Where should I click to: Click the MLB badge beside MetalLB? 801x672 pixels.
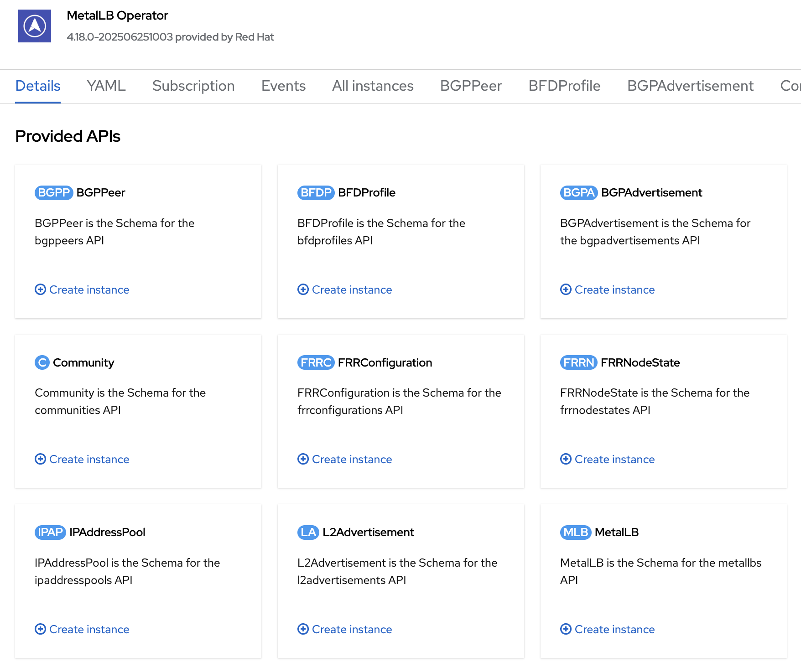[x=575, y=532]
